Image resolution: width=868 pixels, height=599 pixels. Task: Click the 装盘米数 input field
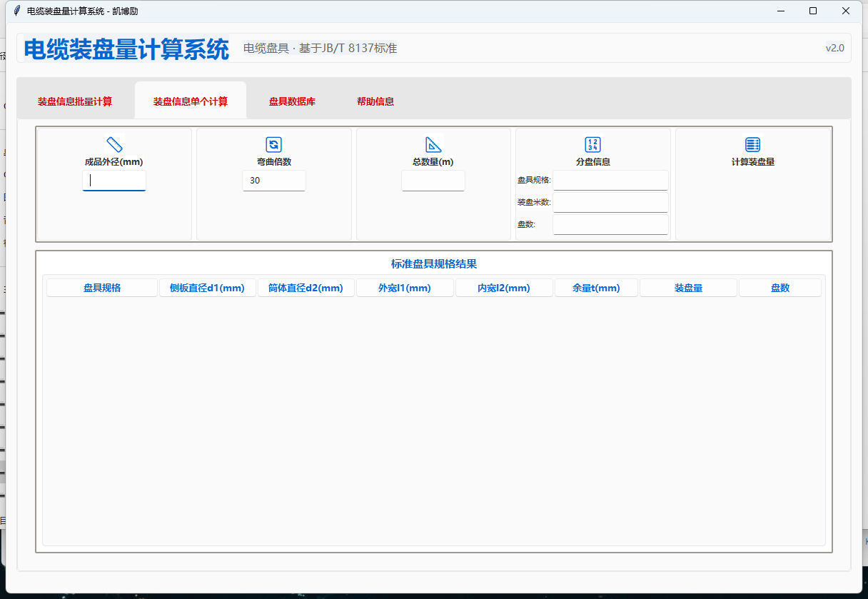click(610, 202)
